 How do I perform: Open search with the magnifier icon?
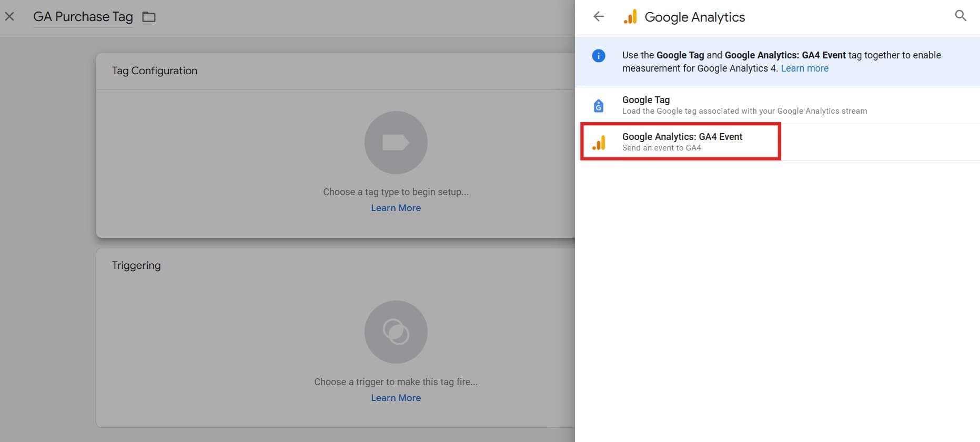click(x=960, y=16)
